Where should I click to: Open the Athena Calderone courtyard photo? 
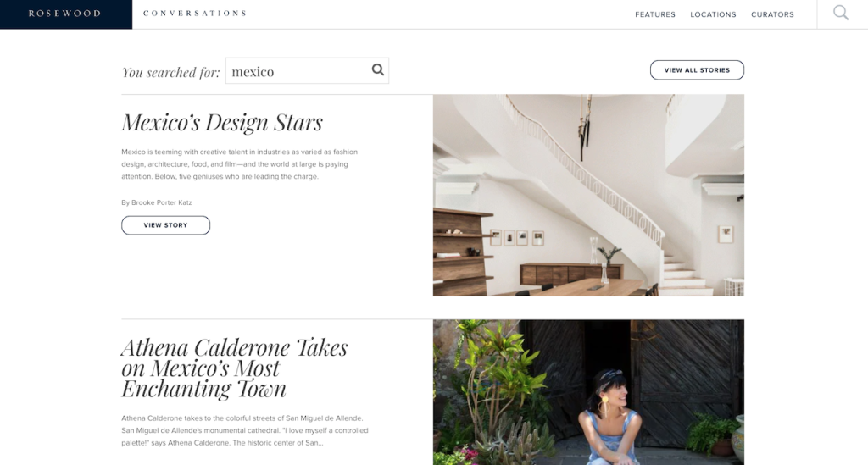588,392
